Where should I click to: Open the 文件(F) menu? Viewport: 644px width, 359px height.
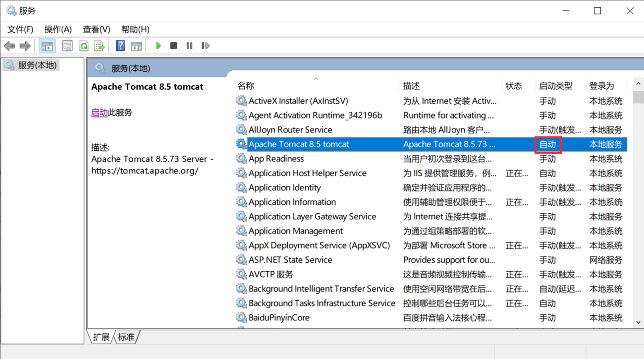pos(20,29)
